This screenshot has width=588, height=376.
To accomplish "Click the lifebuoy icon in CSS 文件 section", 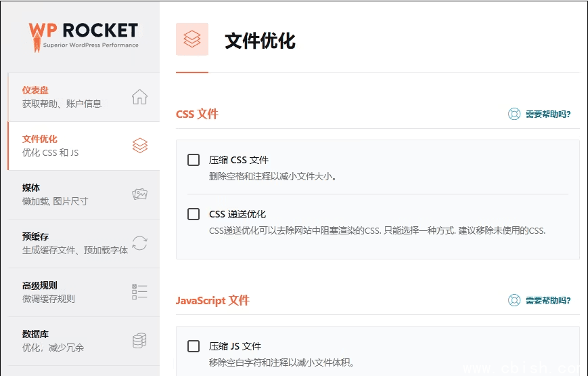I will 514,114.
